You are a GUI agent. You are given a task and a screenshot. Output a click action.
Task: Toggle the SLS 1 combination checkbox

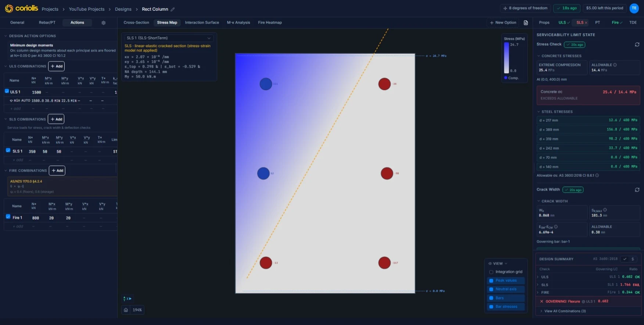point(8,150)
